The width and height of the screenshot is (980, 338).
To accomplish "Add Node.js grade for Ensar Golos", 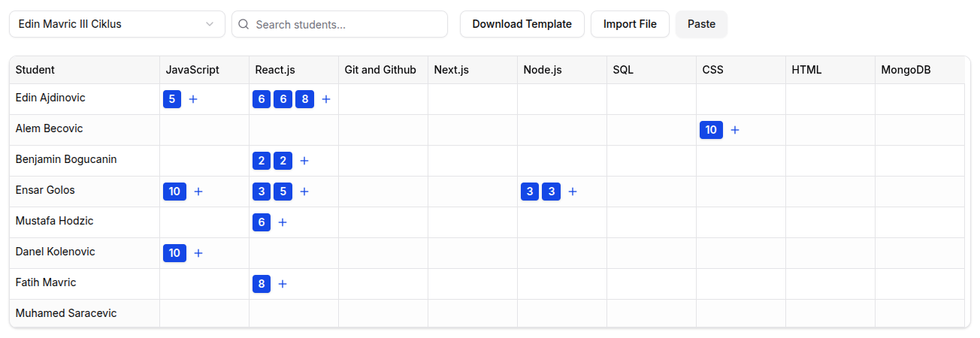I will click(x=573, y=192).
